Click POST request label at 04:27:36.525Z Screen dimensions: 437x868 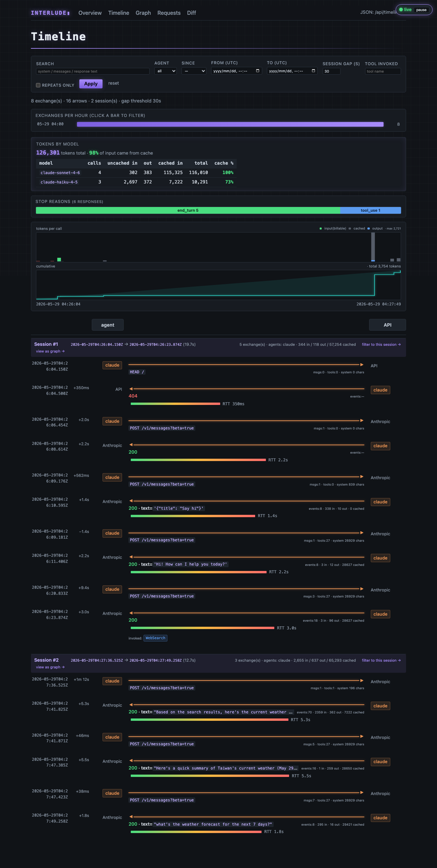click(x=162, y=688)
